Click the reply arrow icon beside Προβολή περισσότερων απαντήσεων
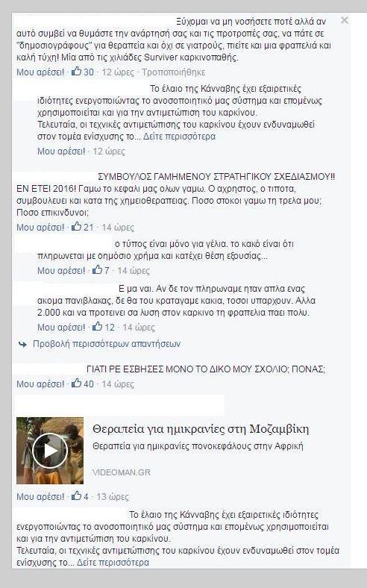 pyautogui.click(x=23, y=344)
